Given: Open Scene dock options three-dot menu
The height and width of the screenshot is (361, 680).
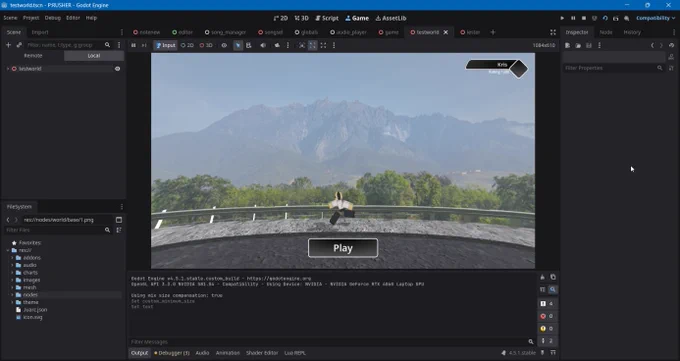Looking at the screenshot, I should click(119, 45).
